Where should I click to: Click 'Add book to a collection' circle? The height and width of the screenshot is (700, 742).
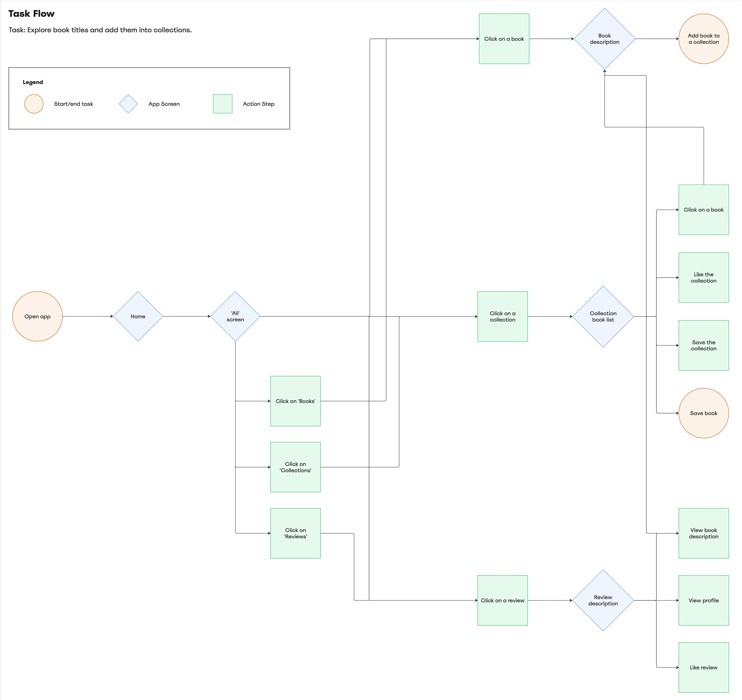[704, 39]
